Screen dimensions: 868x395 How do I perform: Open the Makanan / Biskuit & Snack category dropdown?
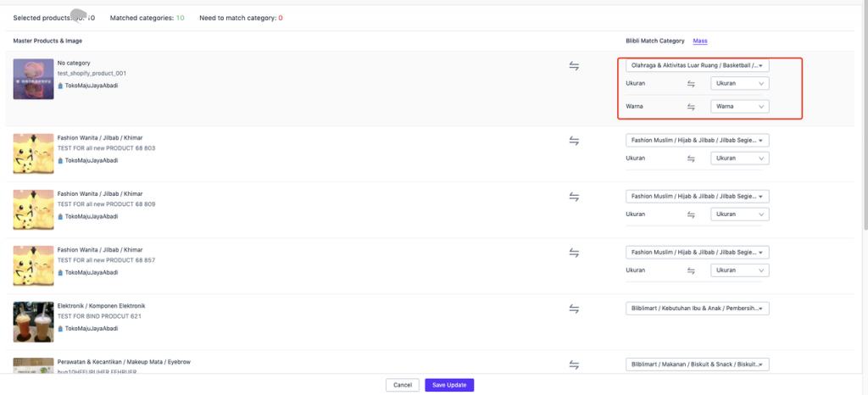point(698,364)
